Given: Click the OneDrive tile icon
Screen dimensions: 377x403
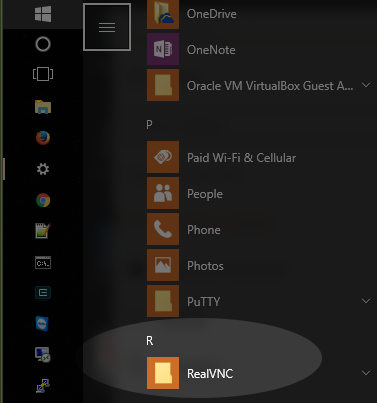Looking at the screenshot, I should (x=163, y=14).
